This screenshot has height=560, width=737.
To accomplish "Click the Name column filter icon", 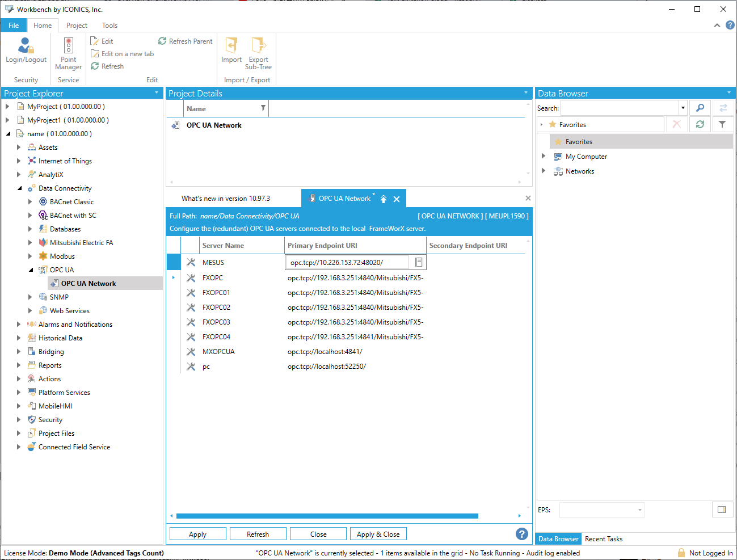I will (x=263, y=108).
